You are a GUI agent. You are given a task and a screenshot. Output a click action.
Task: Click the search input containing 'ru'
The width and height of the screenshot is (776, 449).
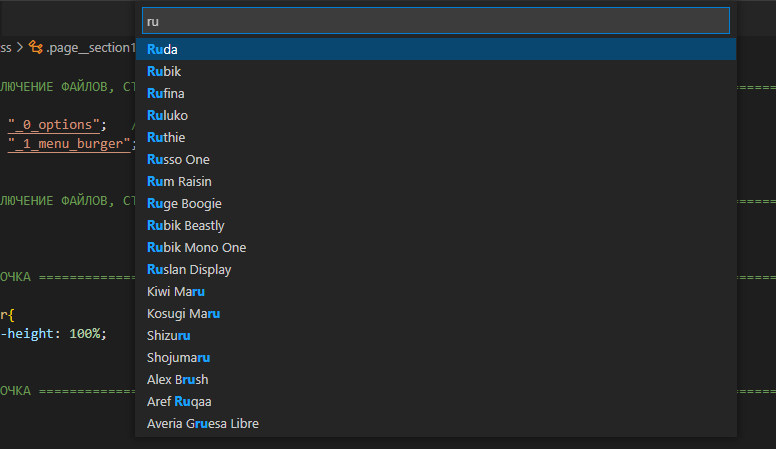(436, 21)
